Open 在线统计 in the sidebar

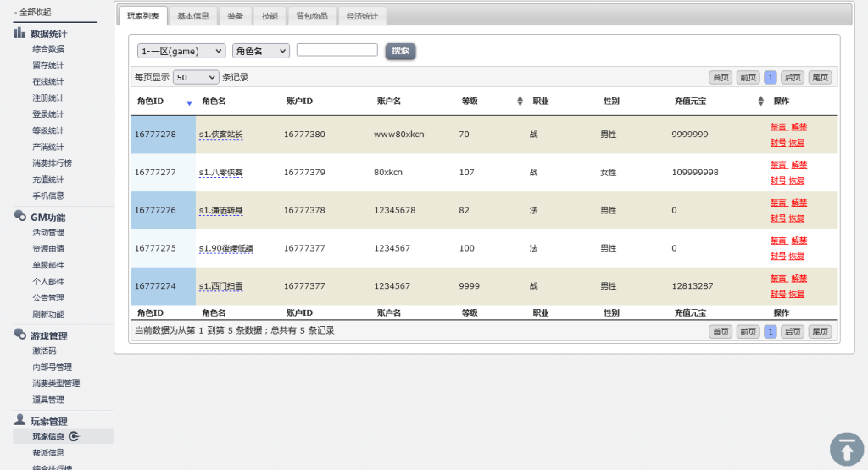click(48, 82)
